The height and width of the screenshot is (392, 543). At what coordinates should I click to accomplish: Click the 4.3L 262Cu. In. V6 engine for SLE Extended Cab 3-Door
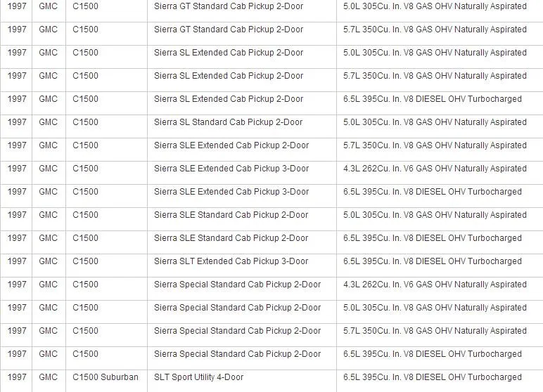point(435,169)
